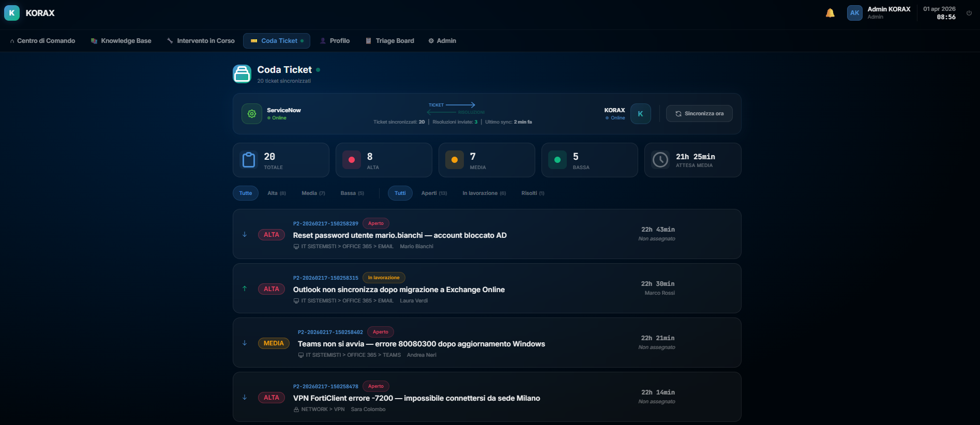Click the ALTA badge on Reset password ticket
The height and width of the screenshot is (425, 980).
pos(272,235)
